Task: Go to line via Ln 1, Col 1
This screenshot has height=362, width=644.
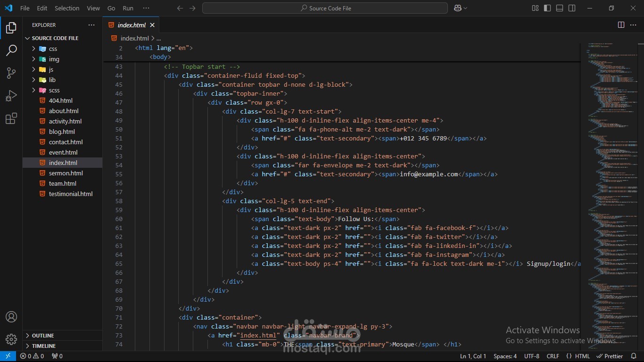Action: tap(473, 356)
